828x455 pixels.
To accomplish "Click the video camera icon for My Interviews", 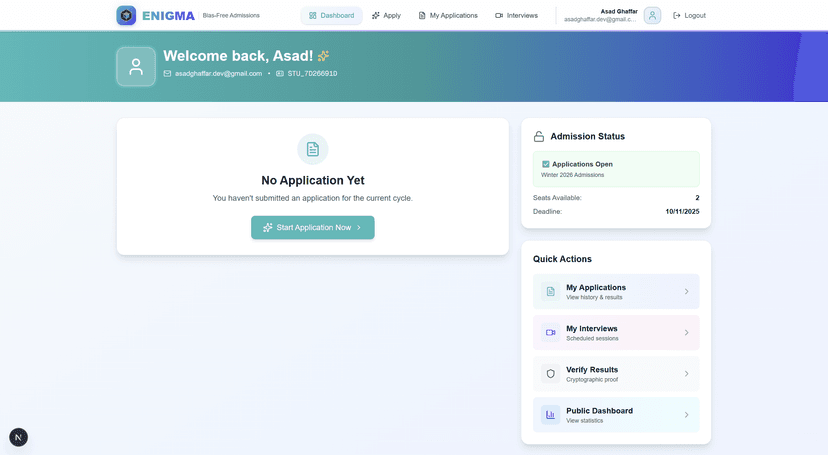I will pos(550,332).
